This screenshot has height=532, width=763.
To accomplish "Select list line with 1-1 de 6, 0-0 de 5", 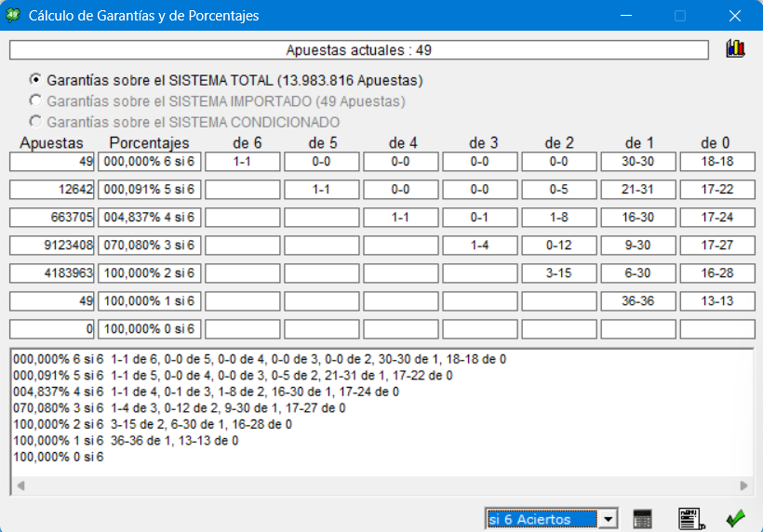I will (260, 359).
